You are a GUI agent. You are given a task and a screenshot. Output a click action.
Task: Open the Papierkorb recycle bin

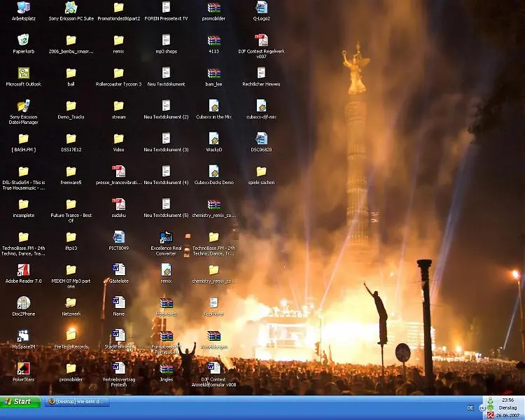coord(23,40)
